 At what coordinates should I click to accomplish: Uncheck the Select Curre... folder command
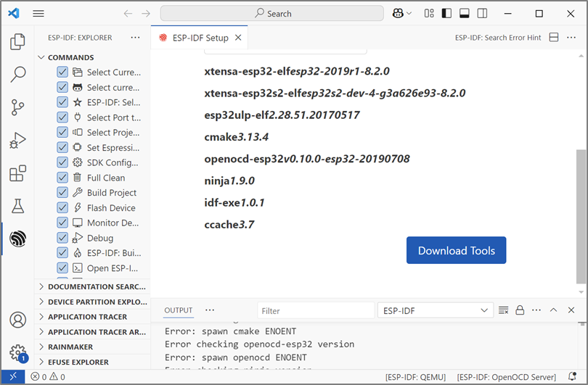click(62, 72)
